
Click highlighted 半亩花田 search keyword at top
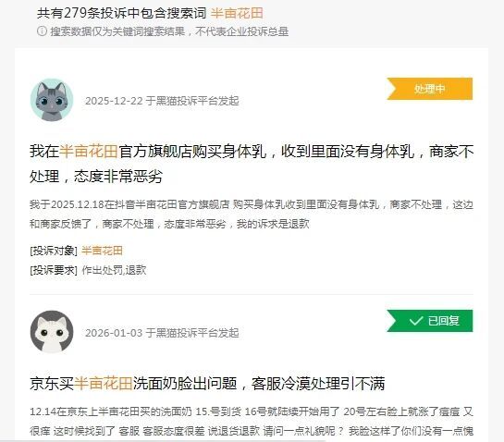pyautogui.click(x=237, y=13)
